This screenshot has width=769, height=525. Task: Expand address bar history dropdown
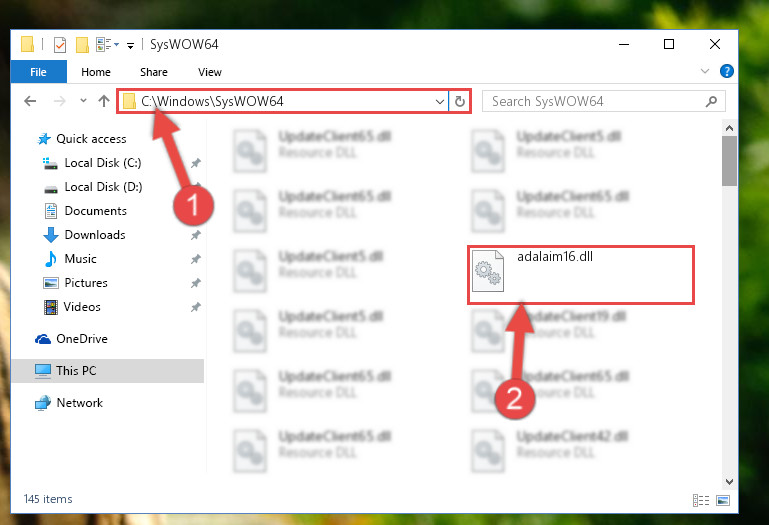click(439, 102)
